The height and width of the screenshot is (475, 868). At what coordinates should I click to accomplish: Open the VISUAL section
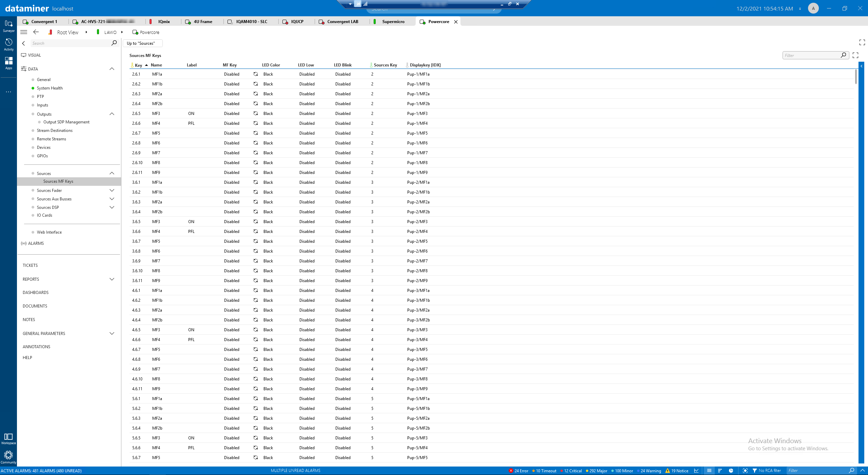click(x=34, y=55)
